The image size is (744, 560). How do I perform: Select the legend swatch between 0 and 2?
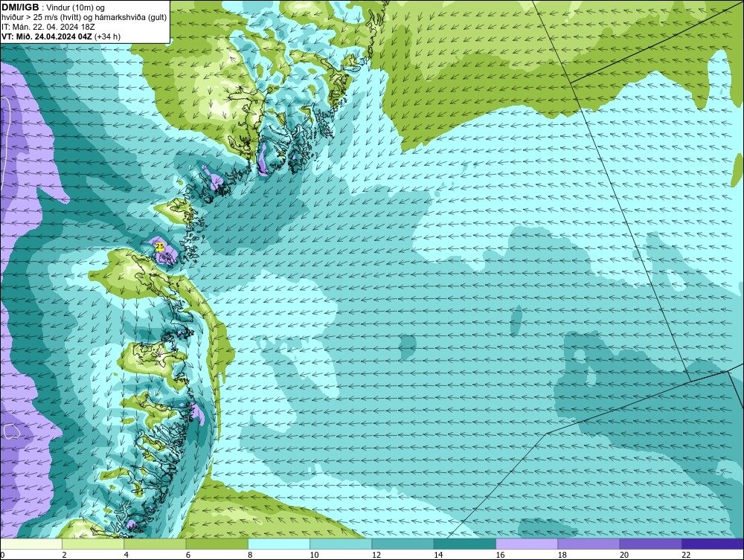point(31,544)
